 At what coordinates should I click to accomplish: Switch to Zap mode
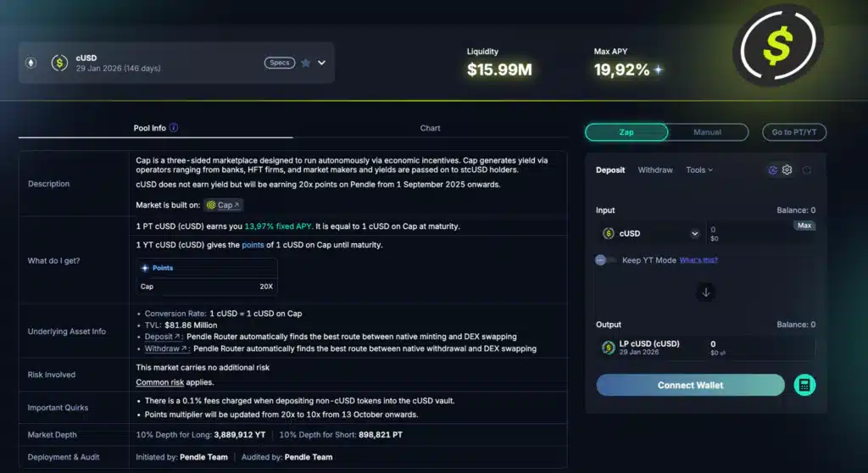[x=626, y=132]
